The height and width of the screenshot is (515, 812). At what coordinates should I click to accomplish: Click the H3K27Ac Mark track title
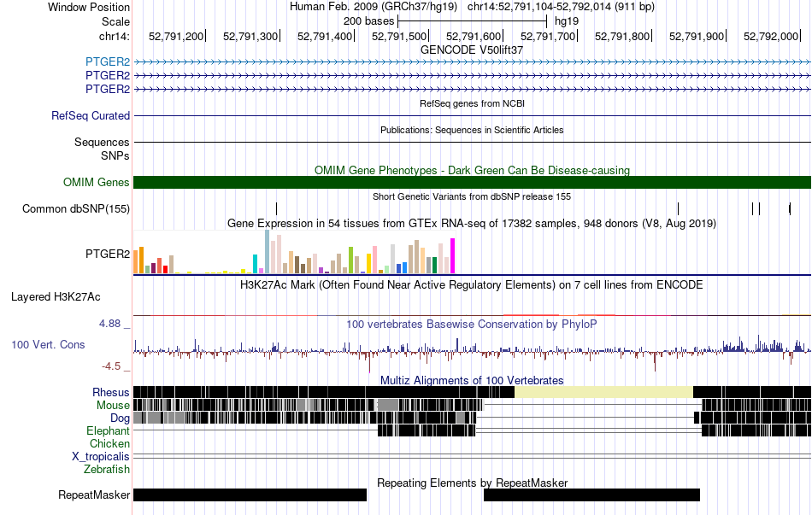pos(472,285)
